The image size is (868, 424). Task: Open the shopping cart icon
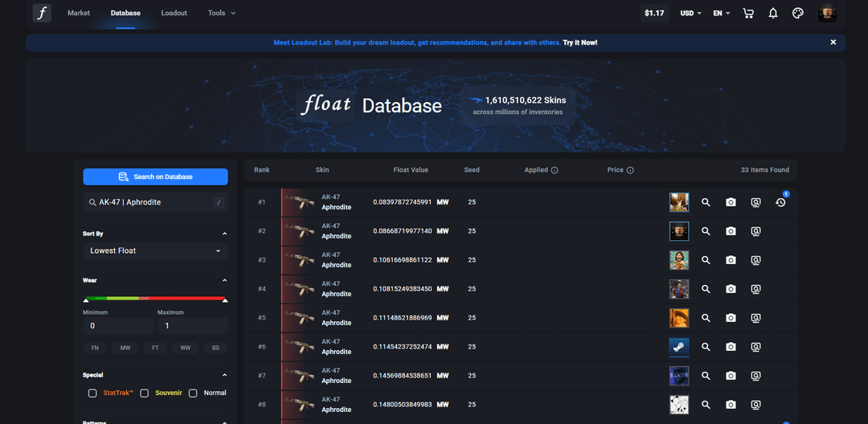[748, 13]
